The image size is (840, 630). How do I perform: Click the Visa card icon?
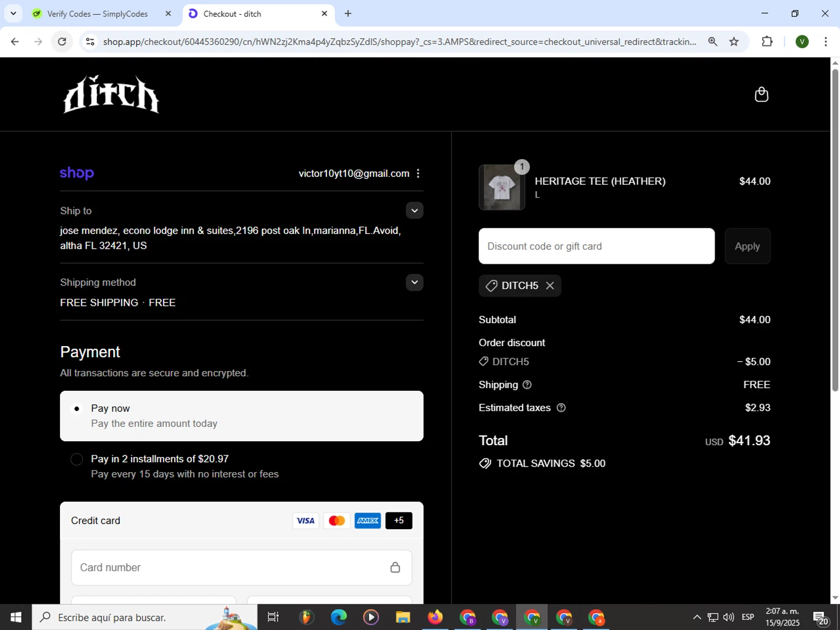[306, 521]
